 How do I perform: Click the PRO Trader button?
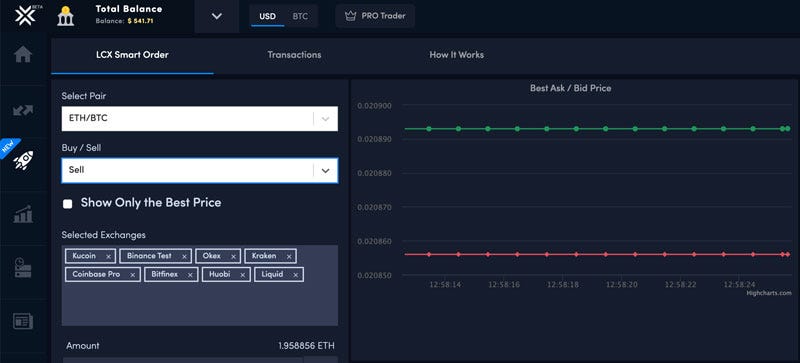pos(375,16)
